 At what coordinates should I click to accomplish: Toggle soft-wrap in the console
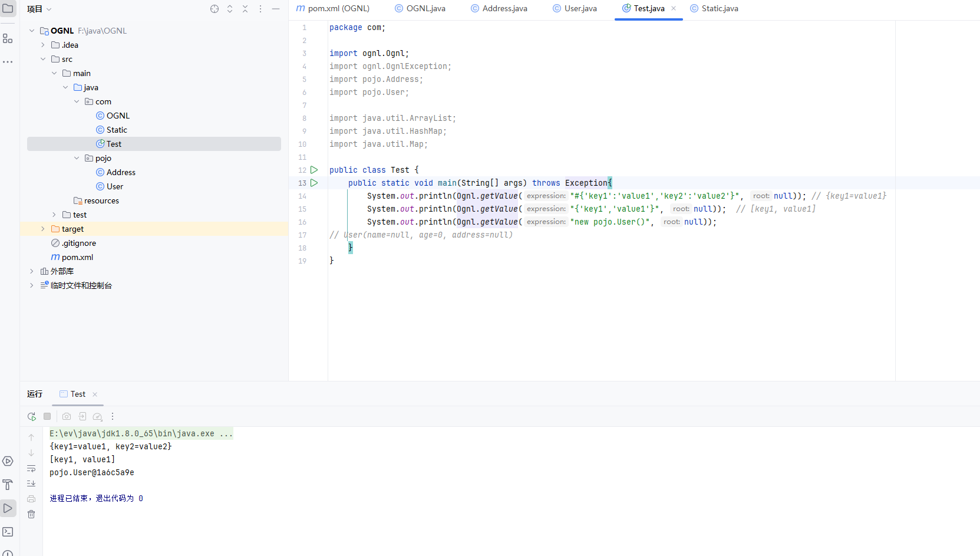click(31, 468)
